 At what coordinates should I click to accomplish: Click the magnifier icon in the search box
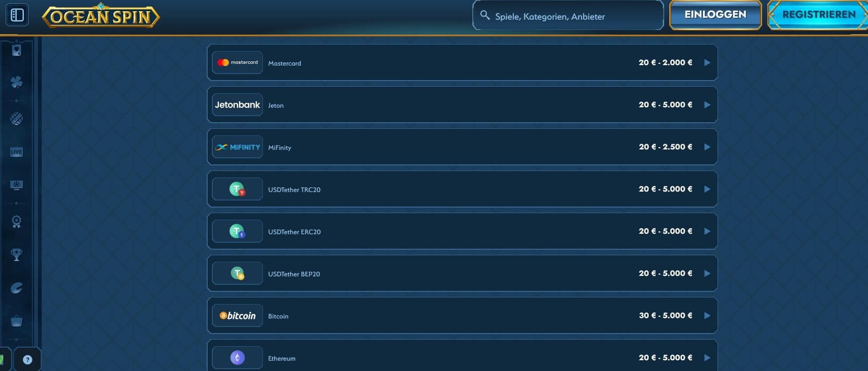[x=485, y=15]
